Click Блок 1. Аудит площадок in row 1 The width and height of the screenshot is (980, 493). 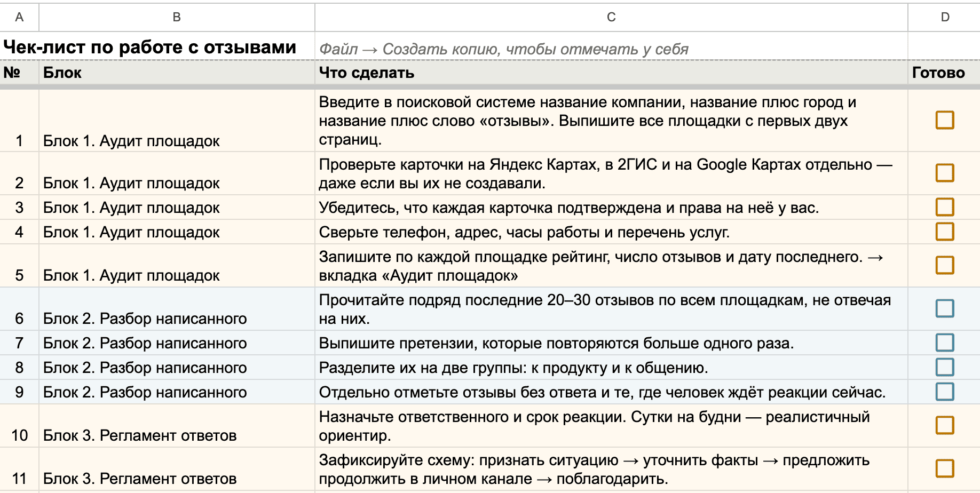pyautogui.click(x=177, y=121)
